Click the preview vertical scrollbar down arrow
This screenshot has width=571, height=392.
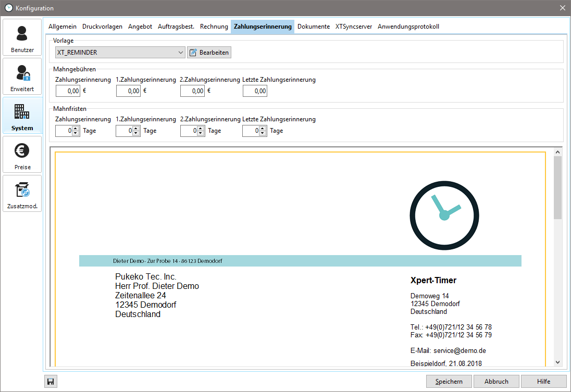tap(558, 362)
